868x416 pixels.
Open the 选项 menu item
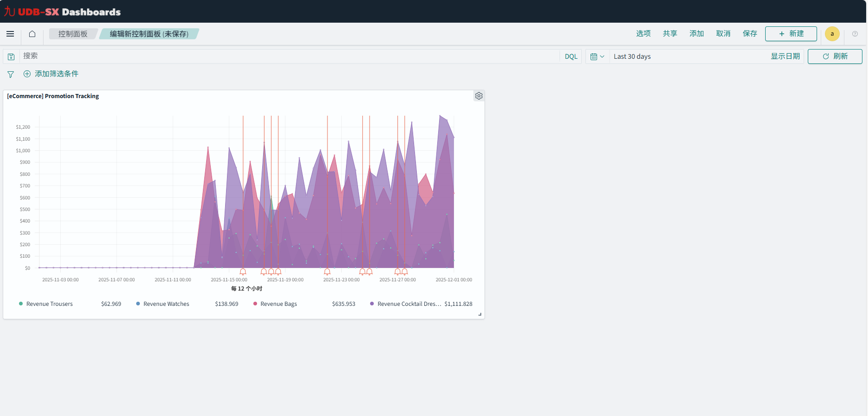643,34
